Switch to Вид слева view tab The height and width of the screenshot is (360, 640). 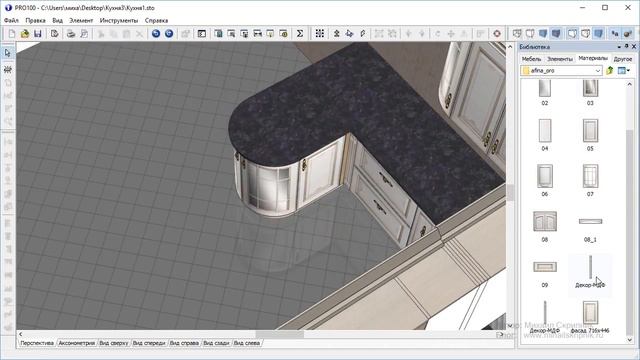pyautogui.click(x=247, y=343)
